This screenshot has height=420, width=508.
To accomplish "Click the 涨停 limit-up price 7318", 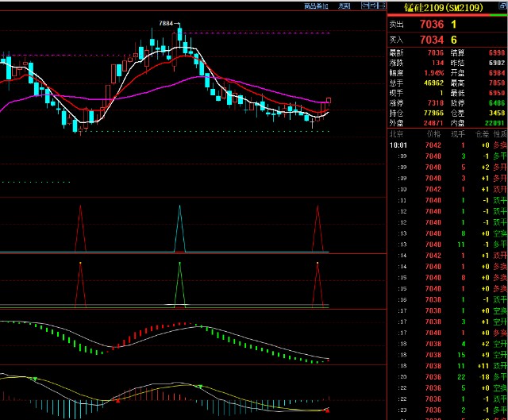I will point(433,102).
